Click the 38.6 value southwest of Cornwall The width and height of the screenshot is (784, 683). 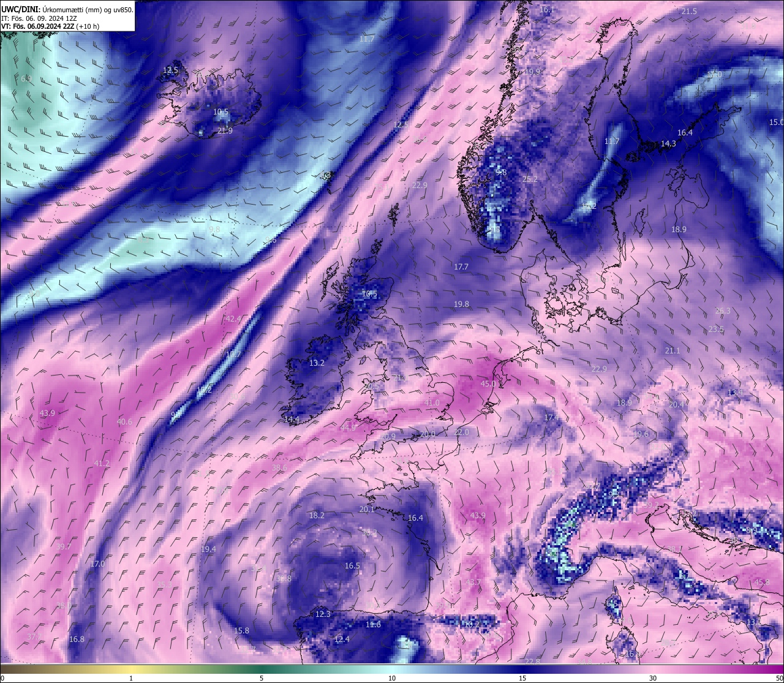[x=279, y=467]
